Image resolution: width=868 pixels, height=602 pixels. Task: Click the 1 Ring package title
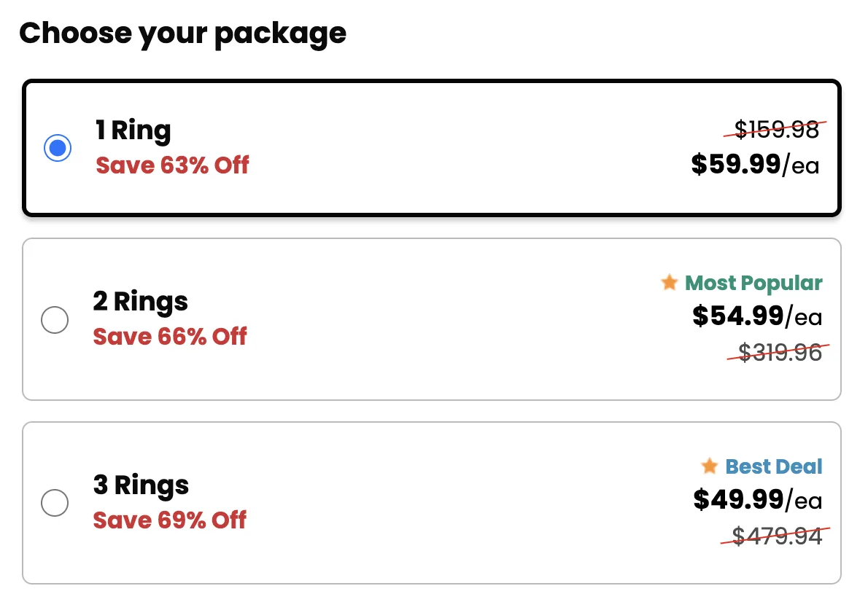133,130
